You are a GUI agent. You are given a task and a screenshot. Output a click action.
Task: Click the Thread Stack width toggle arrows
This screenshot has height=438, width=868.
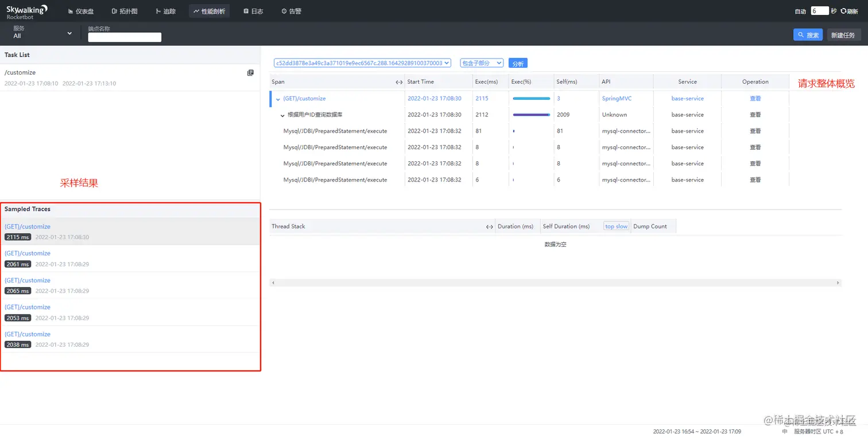[490, 227]
